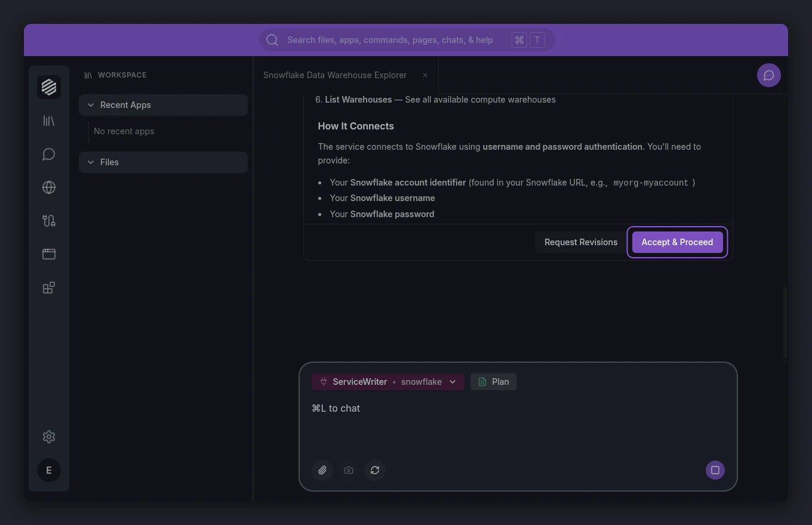Image resolution: width=812 pixels, height=525 pixels.
Task: Open settings gear in sidebar
Action: tap(49, 437)
